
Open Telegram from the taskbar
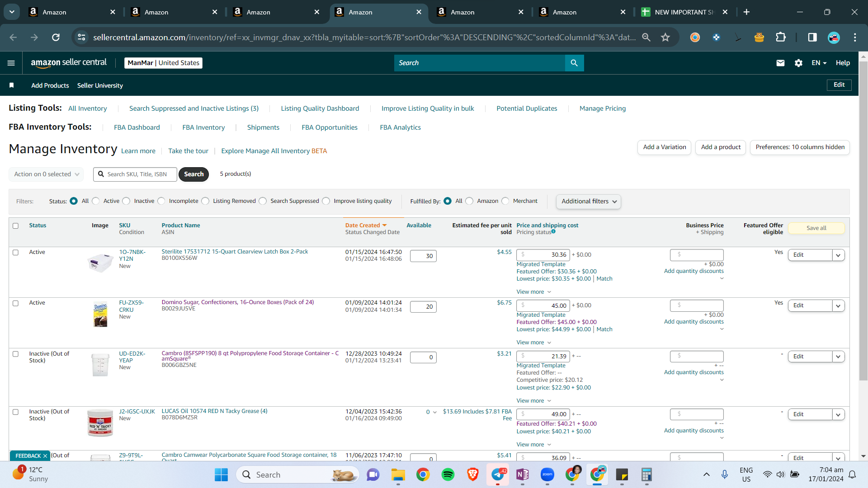click(498, 474)
